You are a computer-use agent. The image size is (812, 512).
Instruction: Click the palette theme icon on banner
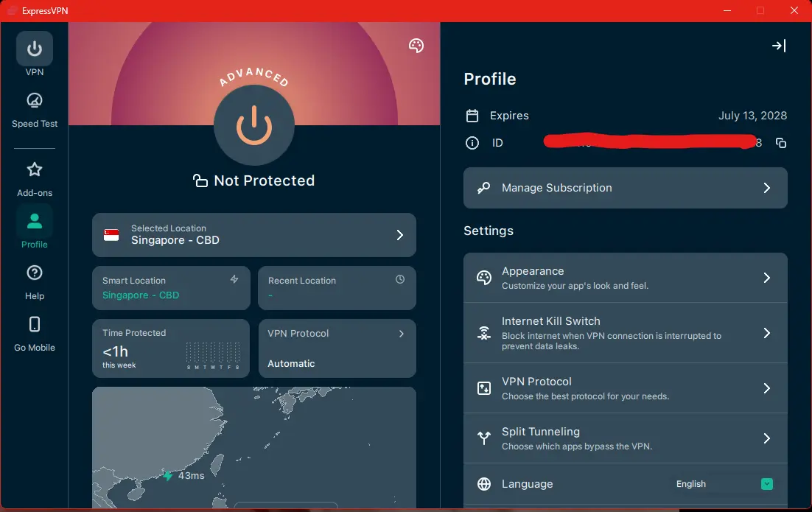coord(416,46)
